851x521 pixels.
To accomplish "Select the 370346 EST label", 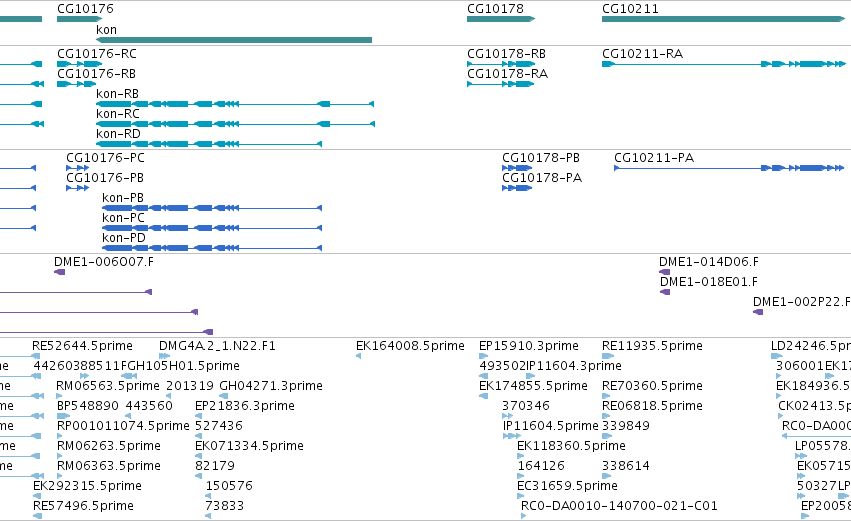I will click(x=526, y=406).
